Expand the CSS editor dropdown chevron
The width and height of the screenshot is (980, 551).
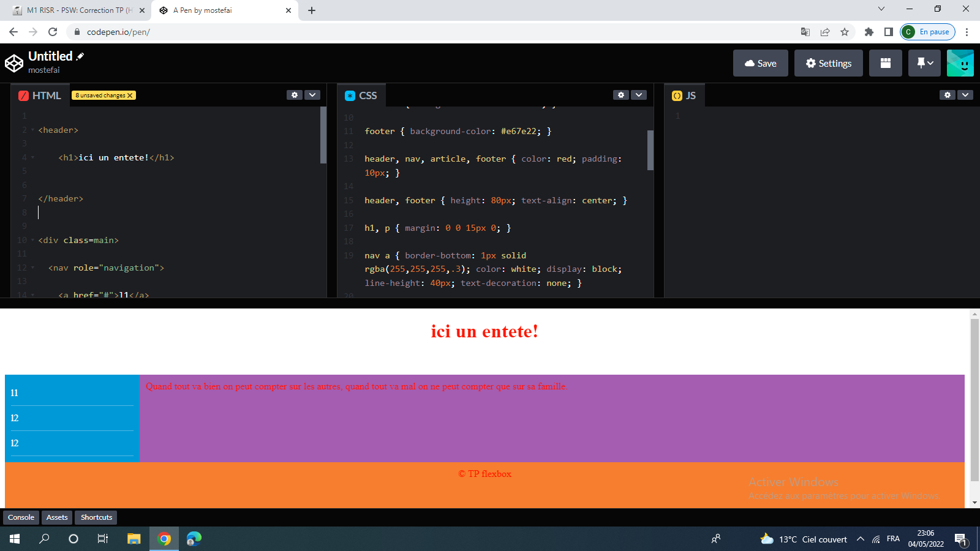coord(639,95)
